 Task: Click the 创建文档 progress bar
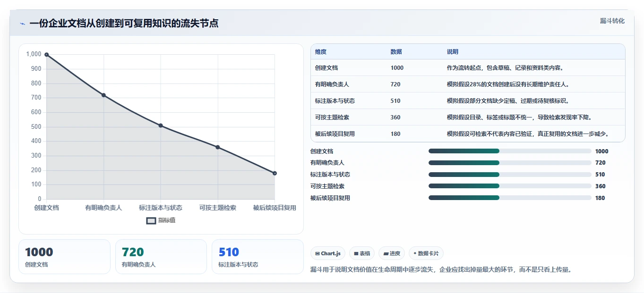click(x=510, y=151)
